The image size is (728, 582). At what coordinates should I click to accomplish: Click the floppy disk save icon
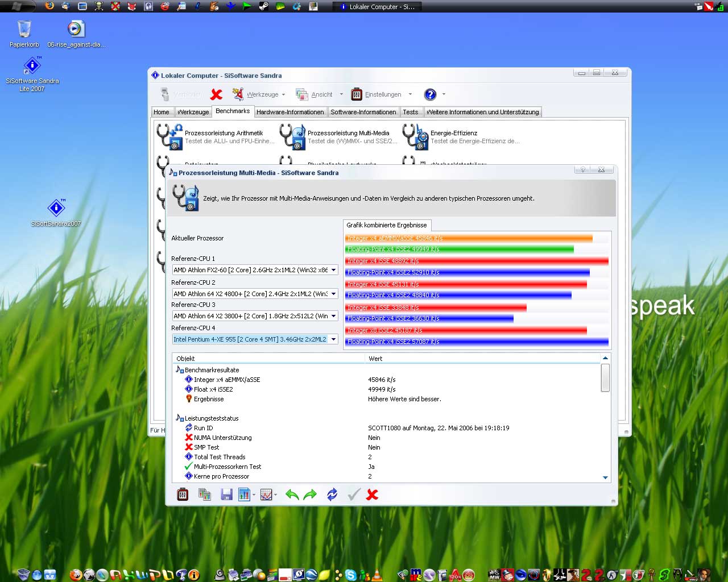(x=226, y=494)
